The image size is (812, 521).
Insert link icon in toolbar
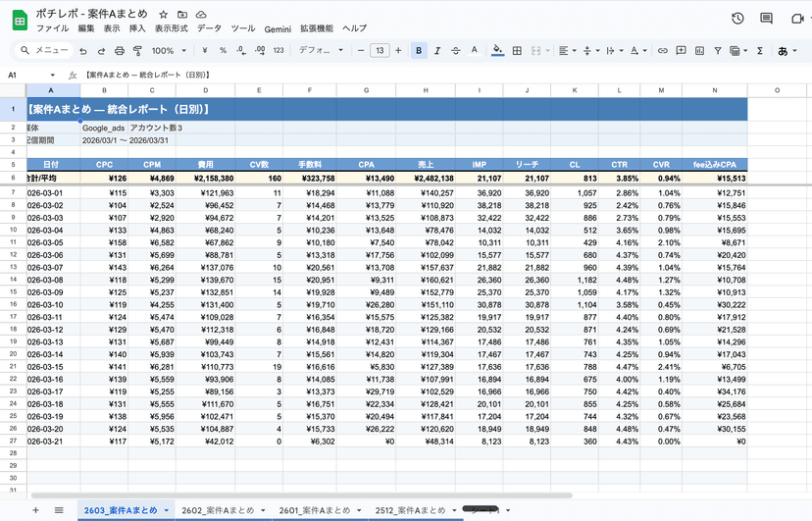point(662,50)
